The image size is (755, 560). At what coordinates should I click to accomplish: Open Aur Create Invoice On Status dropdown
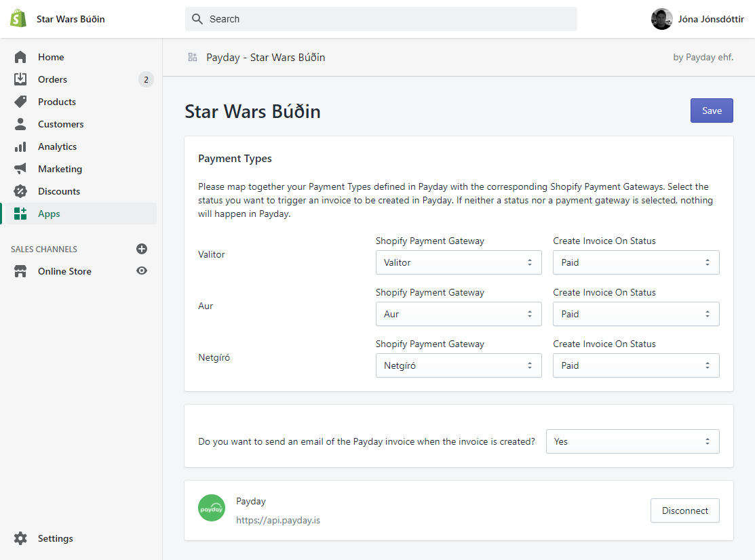click(636, 314)
